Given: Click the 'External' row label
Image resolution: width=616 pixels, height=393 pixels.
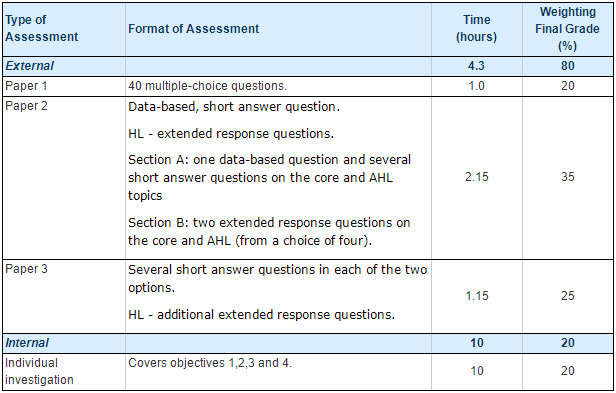Looking at the screenshot, I should (x=29, y=66).
